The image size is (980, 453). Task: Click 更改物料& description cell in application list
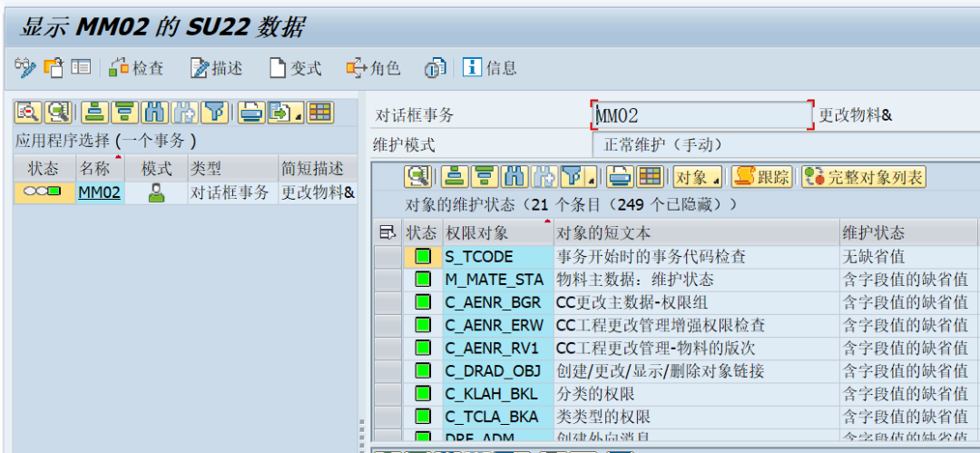pos(318,192)
